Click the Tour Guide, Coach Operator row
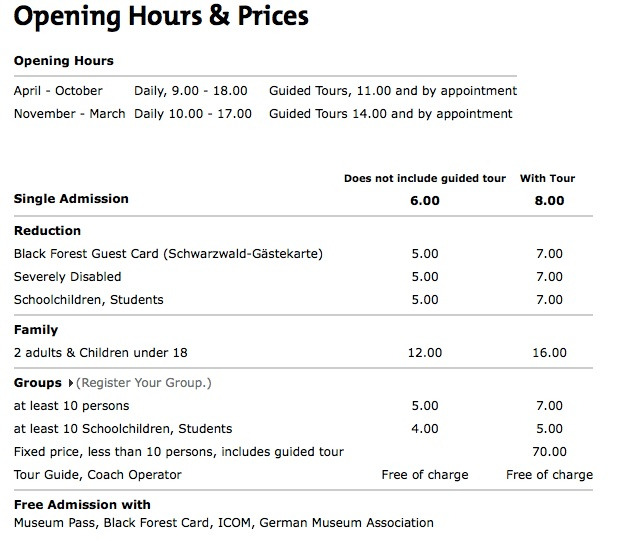Screen dimensions: 632x541 click(x=303, y=474)
